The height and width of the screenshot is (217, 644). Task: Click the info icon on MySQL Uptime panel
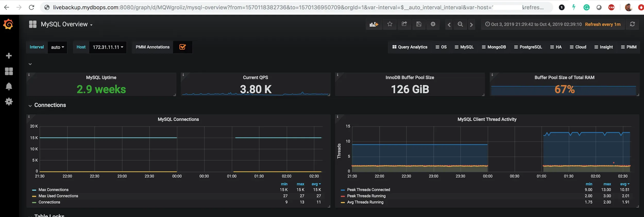point(29,75)
